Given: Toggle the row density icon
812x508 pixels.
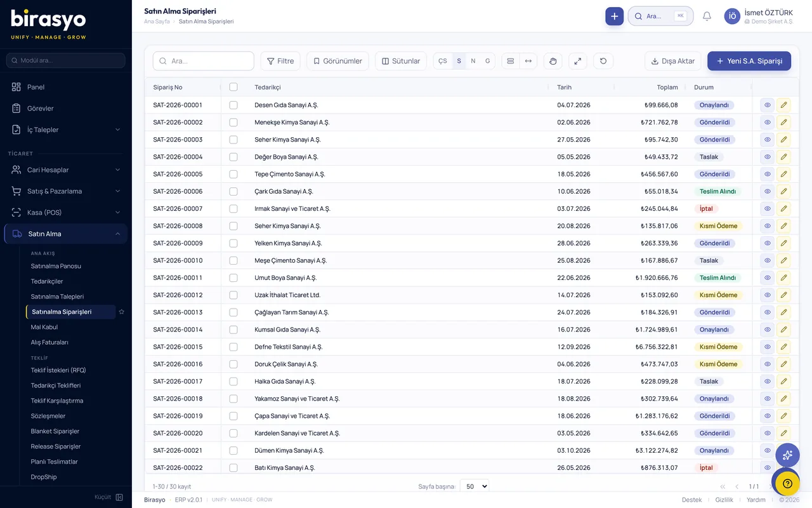Looking at the screenshot, I should point(511,61).
